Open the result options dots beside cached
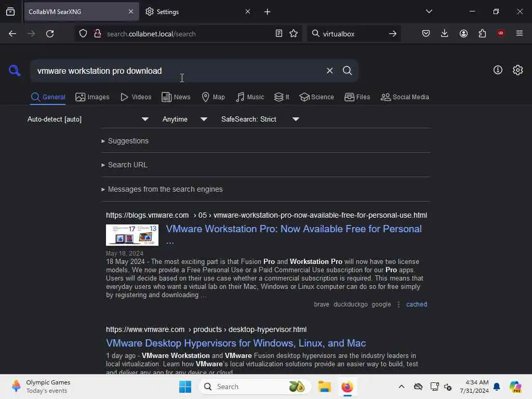 (x=398, y=304)
